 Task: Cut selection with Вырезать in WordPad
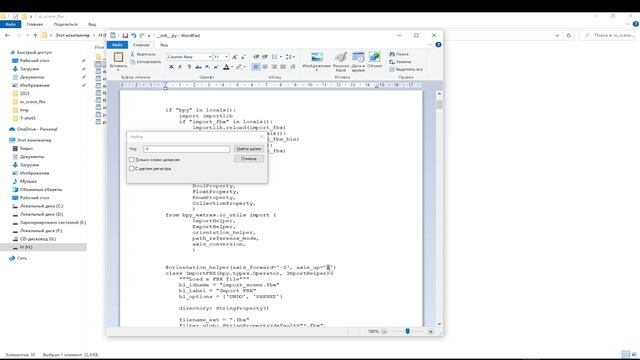point(143,54)
